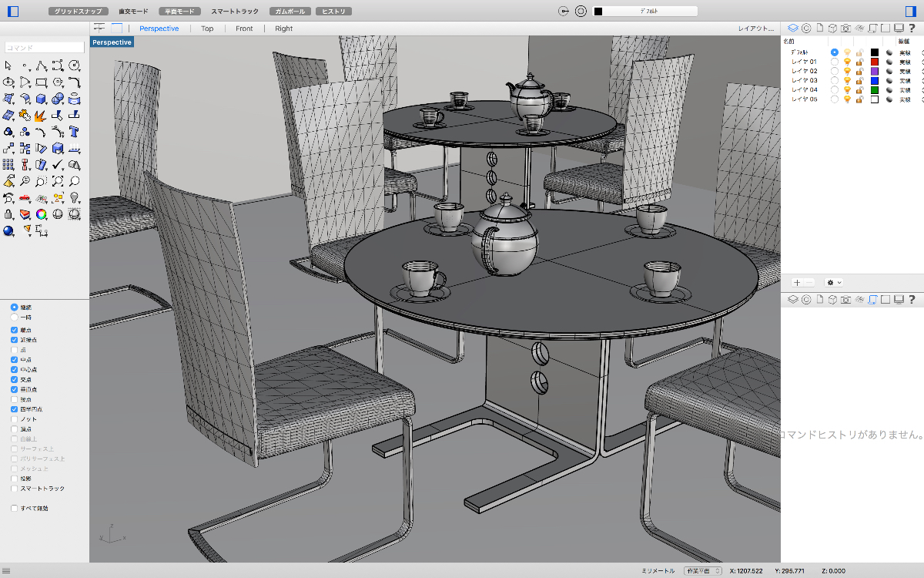Toggle the 中点 osnap checkbox
The image size is (924, 578).
pyautogui.click(x=14, y=359)
